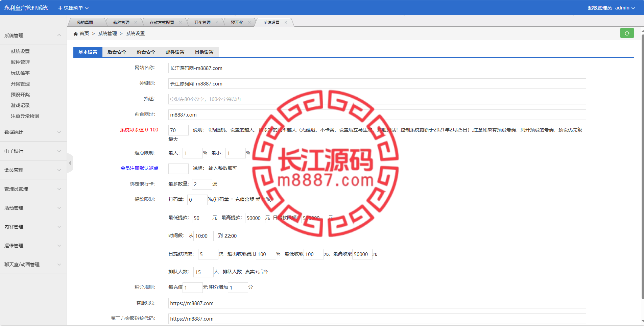Expand the 聊天室/动画管理 sidebar section
The width and height of the screenshot is (644, 326).
click(33, 265)
